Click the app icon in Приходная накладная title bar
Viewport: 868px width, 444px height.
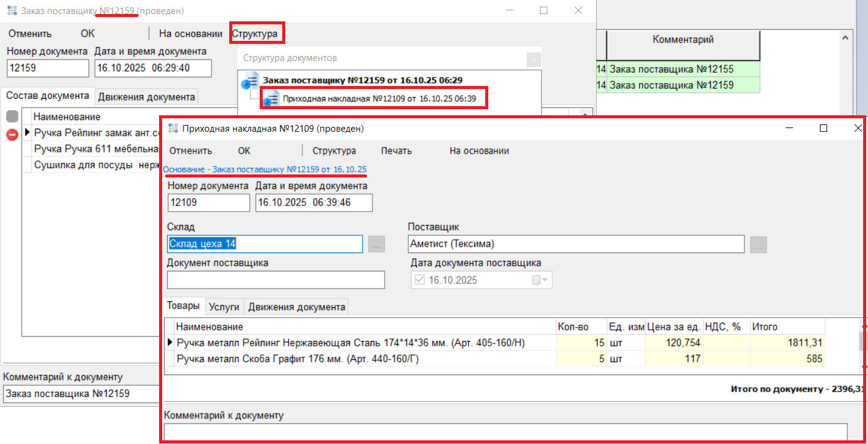coord(173,129)
